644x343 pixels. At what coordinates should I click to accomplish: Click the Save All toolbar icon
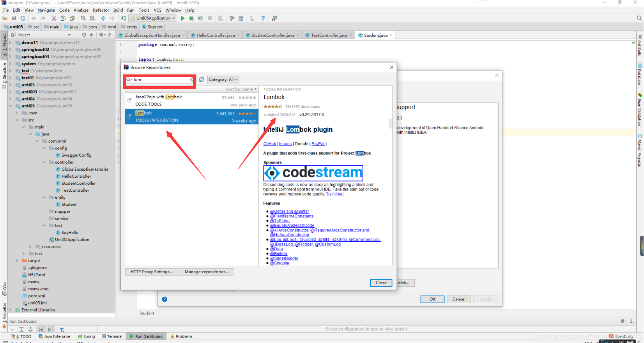14,18
